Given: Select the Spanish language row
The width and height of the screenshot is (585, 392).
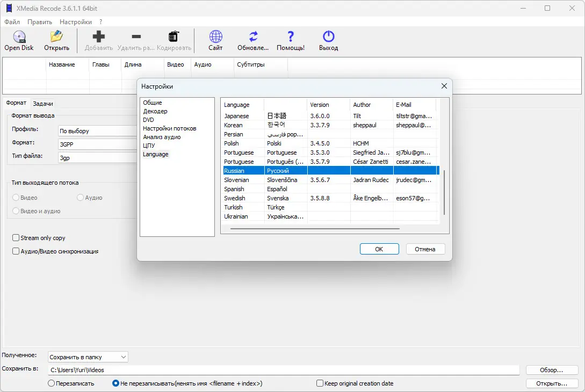Looking at the screenshot, I should pos(330,189).
